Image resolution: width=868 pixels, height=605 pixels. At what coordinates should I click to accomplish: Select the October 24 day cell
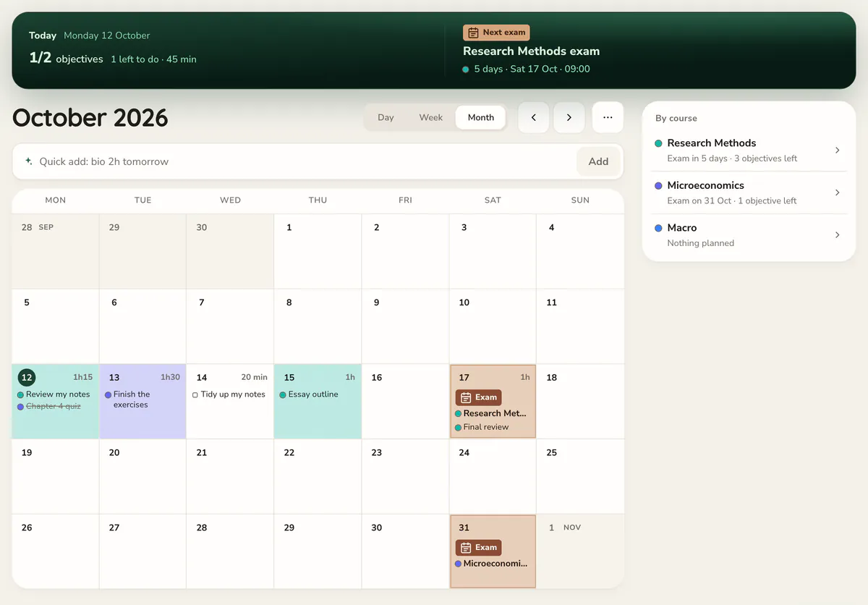coord(493,476)
